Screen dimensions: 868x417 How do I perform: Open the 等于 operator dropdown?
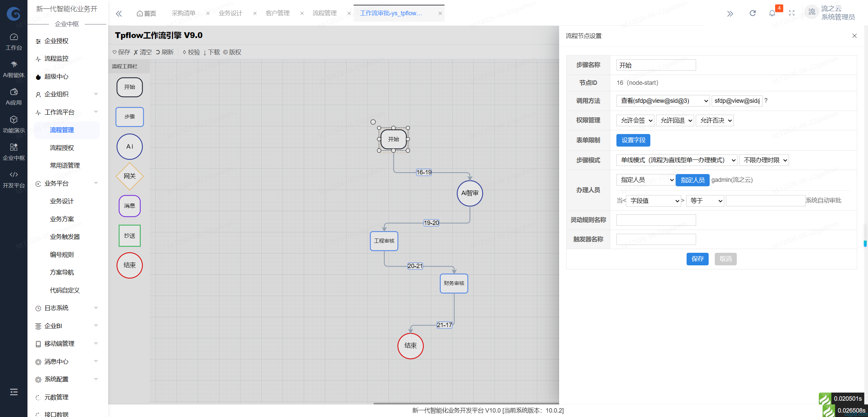(x=705, y=201)
